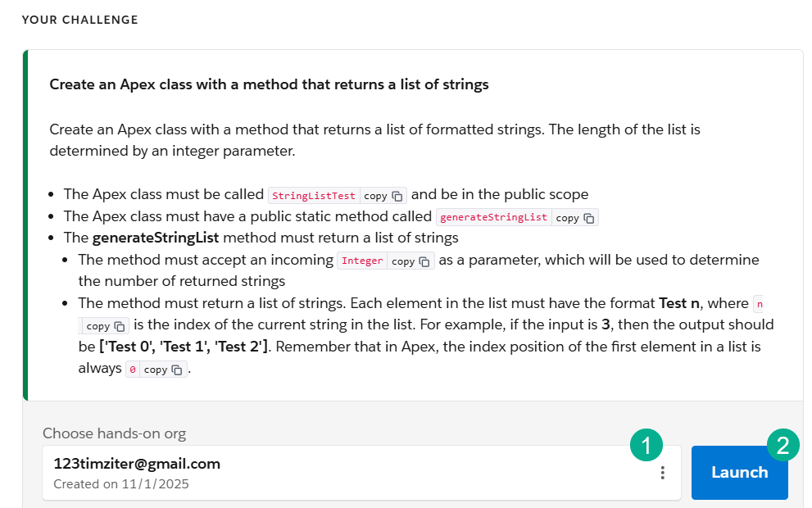The width and height of the screenshot is (812, 508).
Task: Click the Created on 11/1/2025 text
Action: 121,484
